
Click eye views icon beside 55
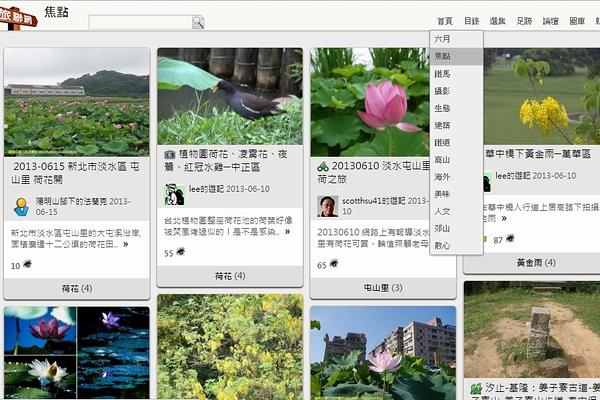click(182, 253)
